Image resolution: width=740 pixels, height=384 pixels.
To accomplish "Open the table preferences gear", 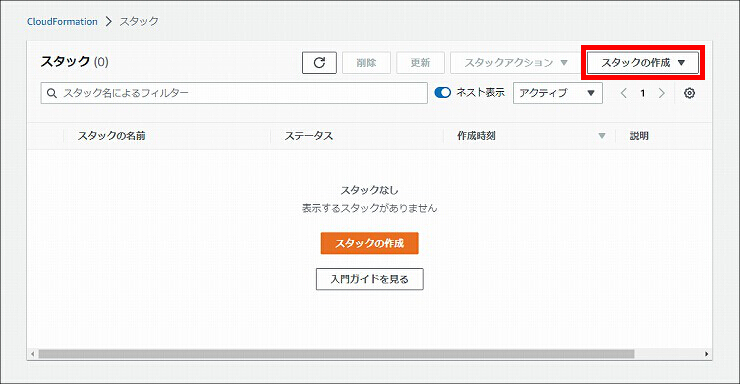I will [x=689, y=93].
